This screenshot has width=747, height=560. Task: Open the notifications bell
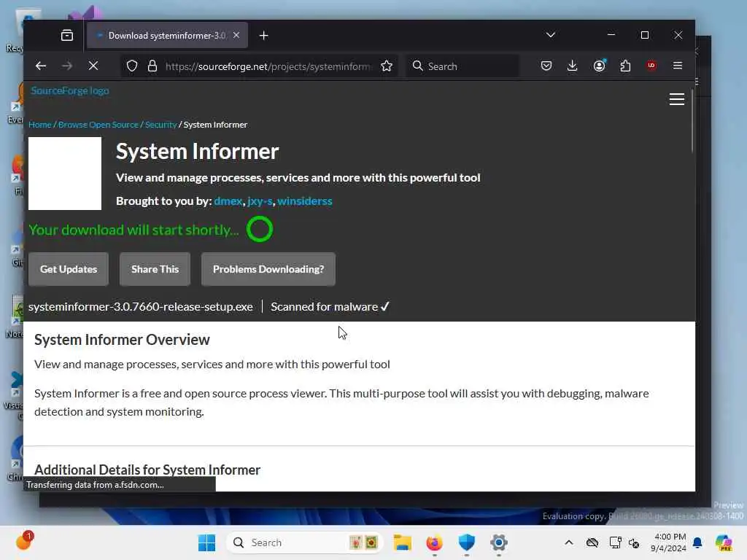point(697,542)
